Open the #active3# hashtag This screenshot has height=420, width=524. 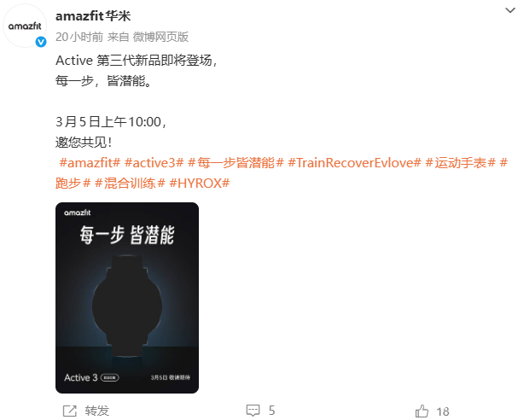coord(154,163)
